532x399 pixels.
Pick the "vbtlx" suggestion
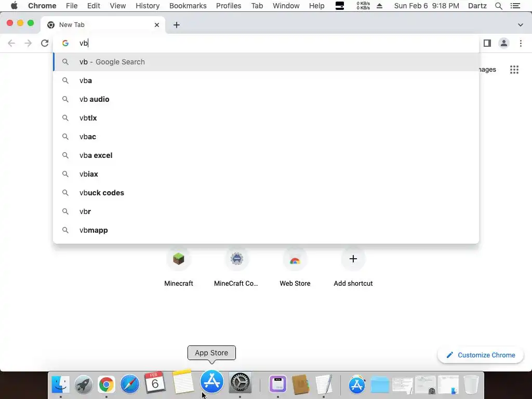pos(266,118)
